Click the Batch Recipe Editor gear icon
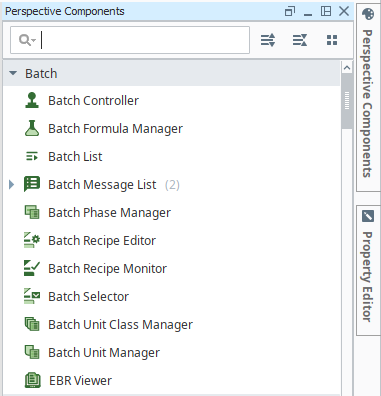 click(x=32, y=240)
